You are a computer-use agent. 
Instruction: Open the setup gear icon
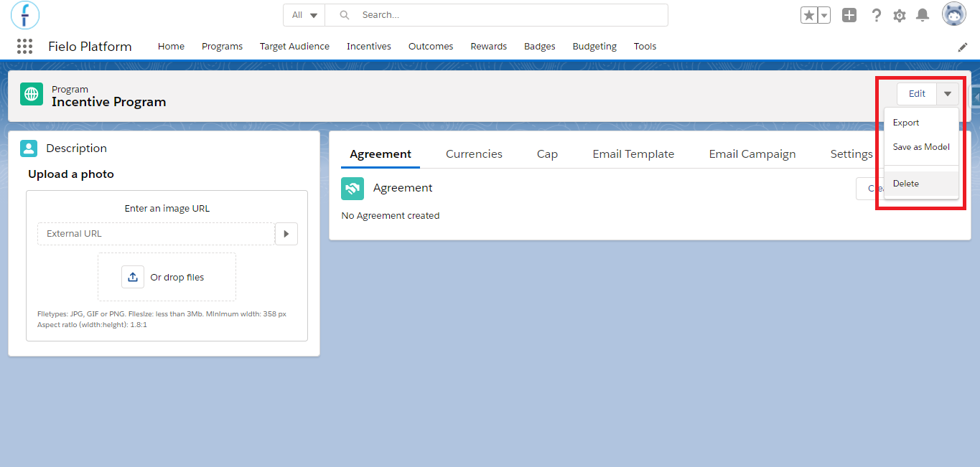click(900, 15)
